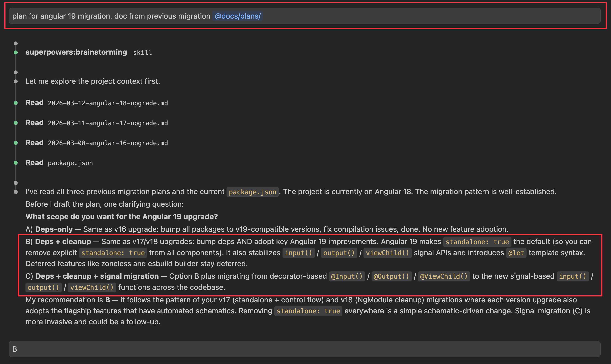Click the 'B' reply message box
Viewport: 611px width, 364px height.
(305, 349)
